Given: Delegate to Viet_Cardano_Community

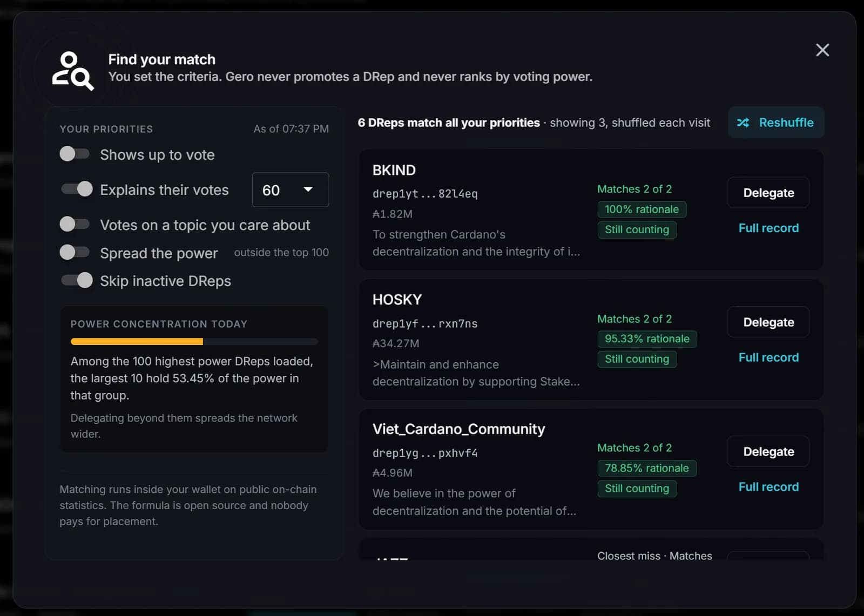Looking at the screenshot, I should [768, 451].
